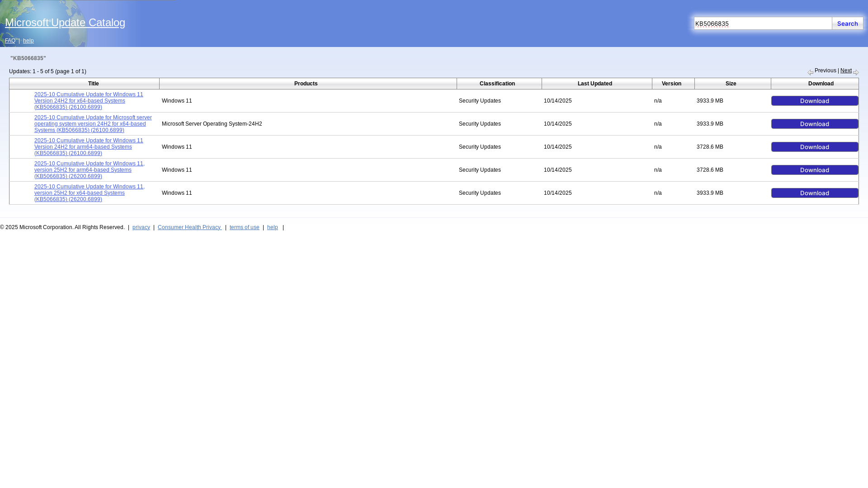
Task: Sort results by Products column
Action: click(306, 84)
